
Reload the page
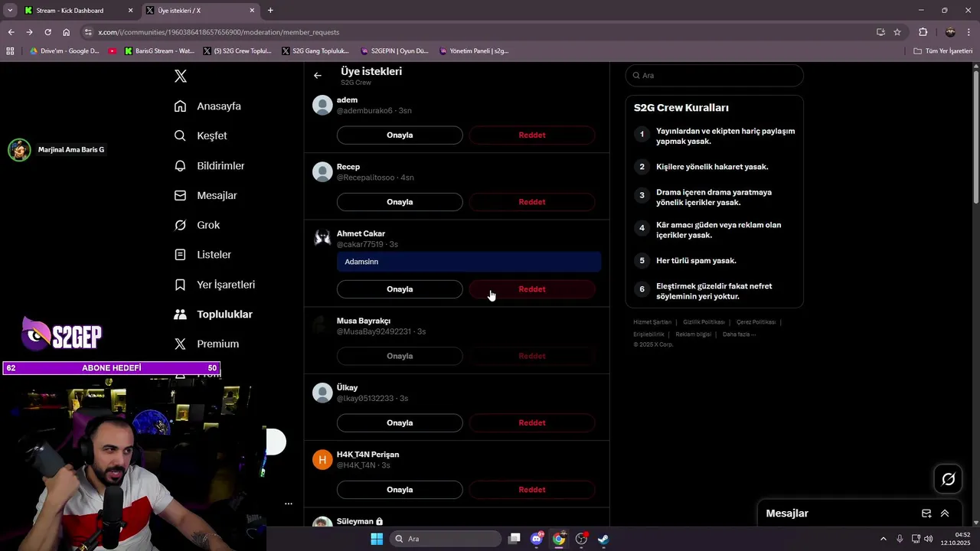(x=47, y=32)
